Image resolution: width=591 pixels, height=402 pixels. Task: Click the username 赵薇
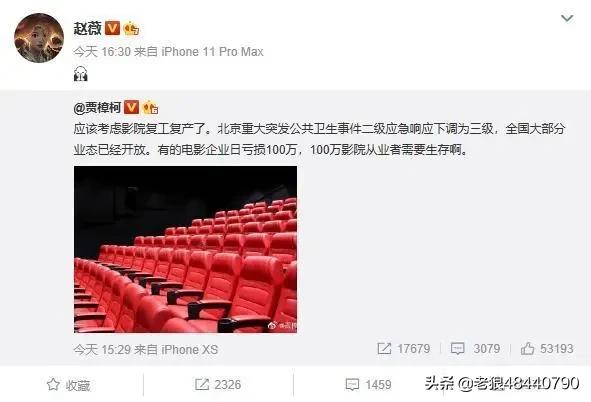[87, 28]
